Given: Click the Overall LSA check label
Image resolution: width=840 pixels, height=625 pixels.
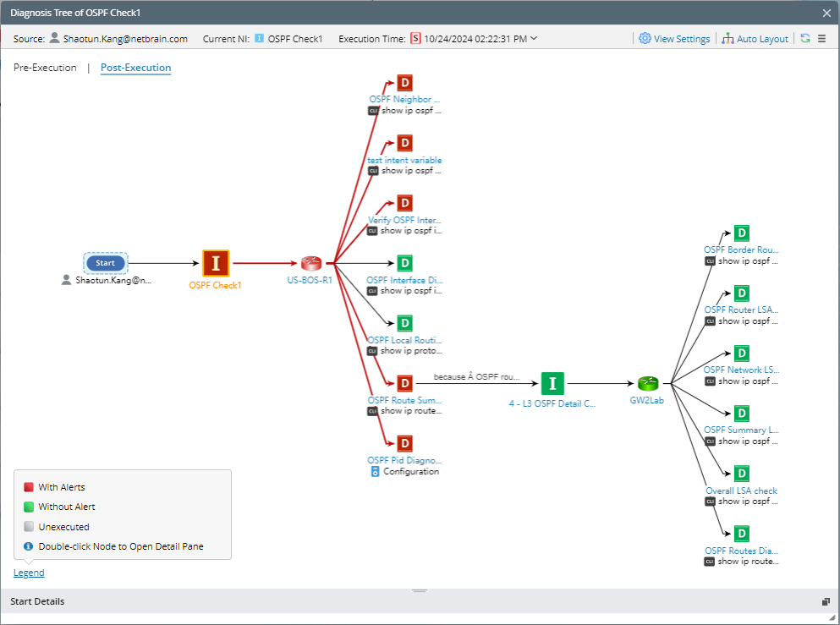Looking at the screenshot, I should click(741, 491).
